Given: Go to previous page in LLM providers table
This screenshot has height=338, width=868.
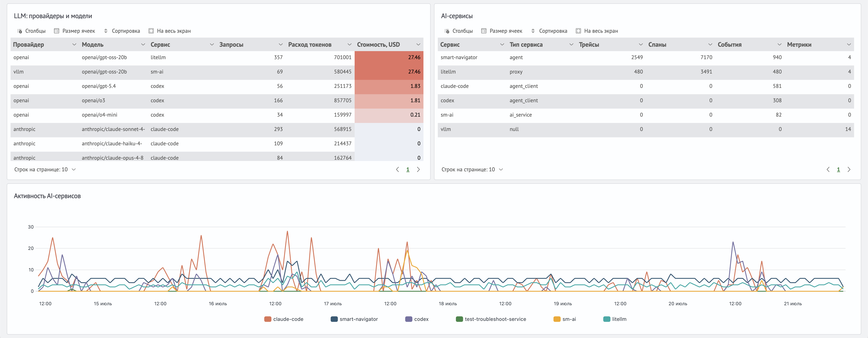Looking at the screenshot, I should click(x=398, y=170).
